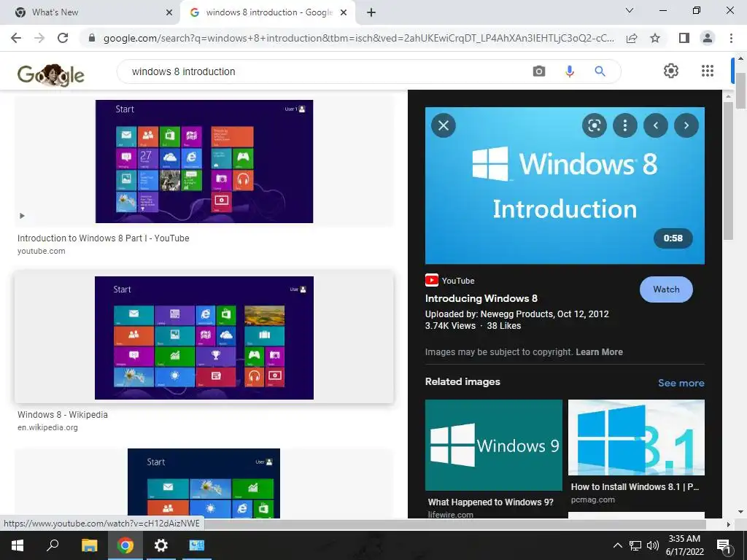The image size is (747, 560).
Task: Open Windows 8 Introduction video preview
Action: pos(565,186)
